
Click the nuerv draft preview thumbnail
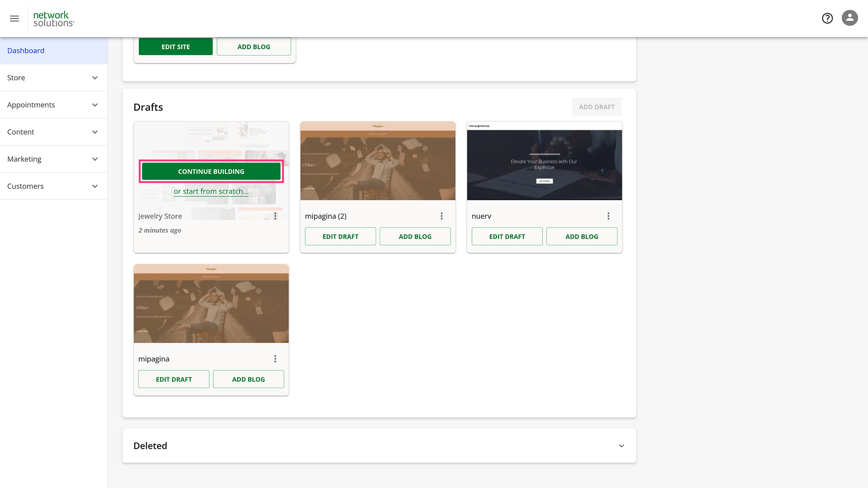click(x=544, y=161)
